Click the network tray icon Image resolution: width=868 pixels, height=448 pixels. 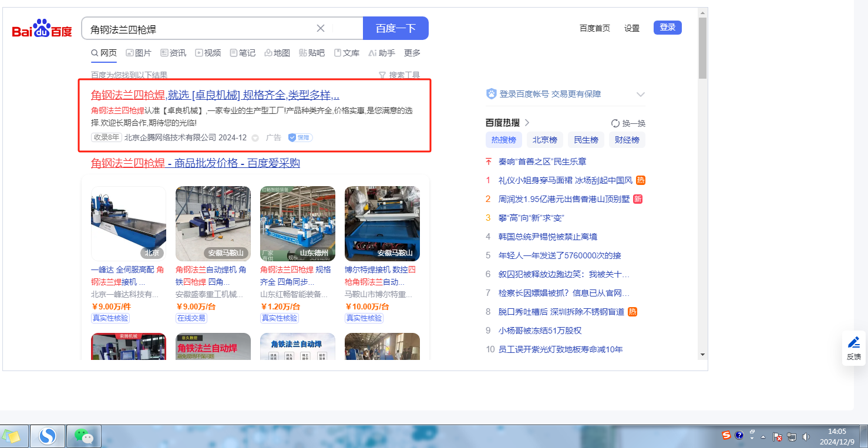click(x=792, y=437)
